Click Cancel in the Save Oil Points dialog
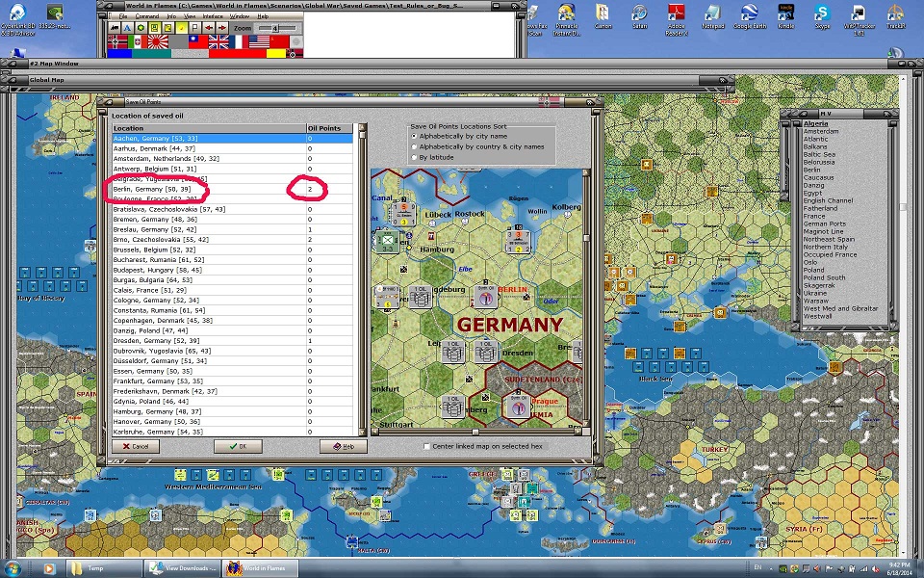Viewport: 924px width, 578px height. pos(136,446)
